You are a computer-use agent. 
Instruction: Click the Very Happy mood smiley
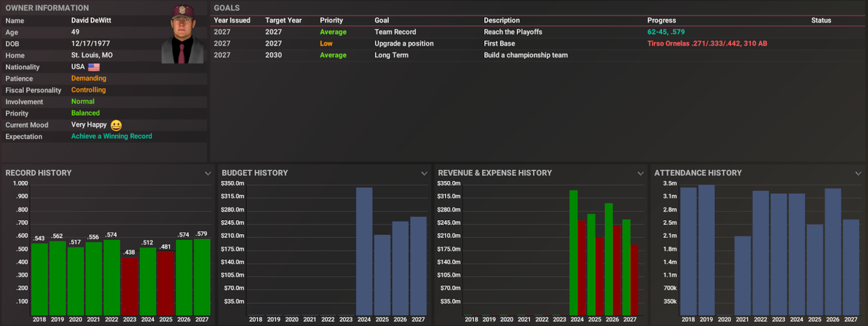pyautogui.click(x=116, y=125)
